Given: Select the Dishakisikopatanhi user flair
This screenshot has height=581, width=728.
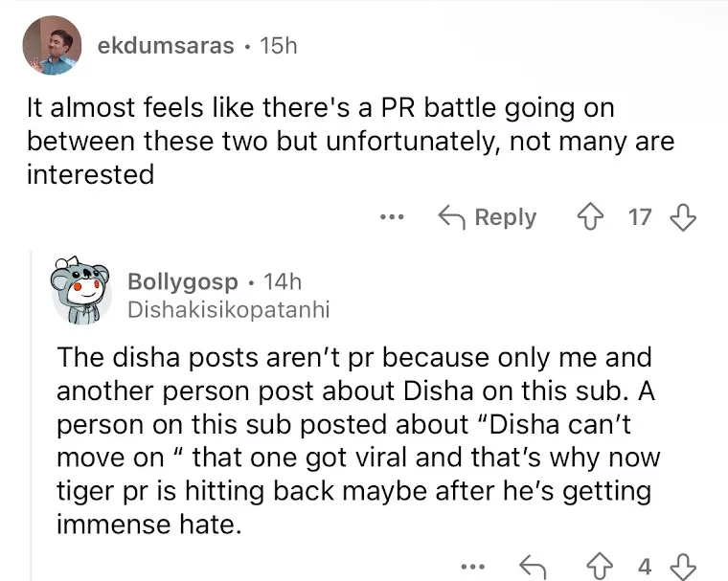Looking at the screenshot, I should click(228, 309).
